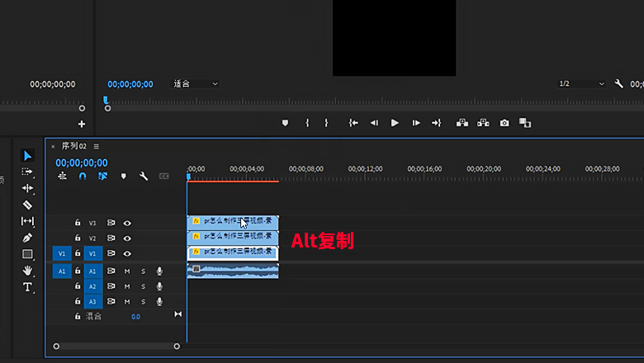
Task: Click the timeline playhead timecode
Action: pos(82,163)
